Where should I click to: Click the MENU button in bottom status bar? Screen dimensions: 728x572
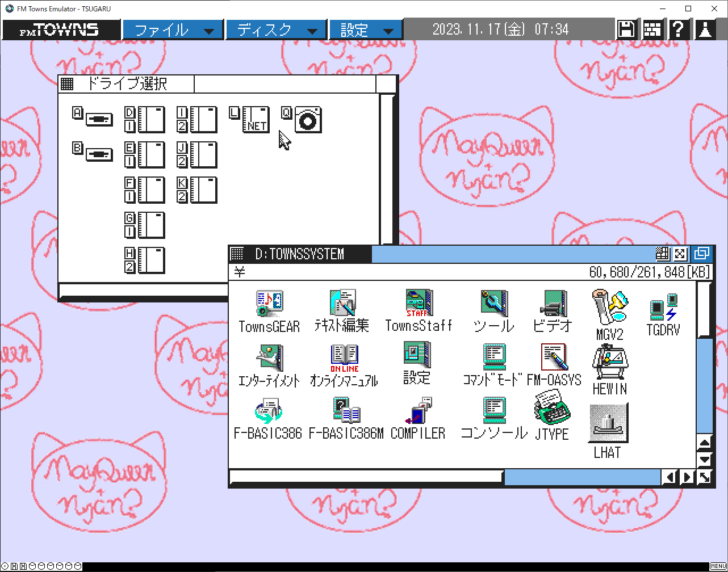click(718, 566)
